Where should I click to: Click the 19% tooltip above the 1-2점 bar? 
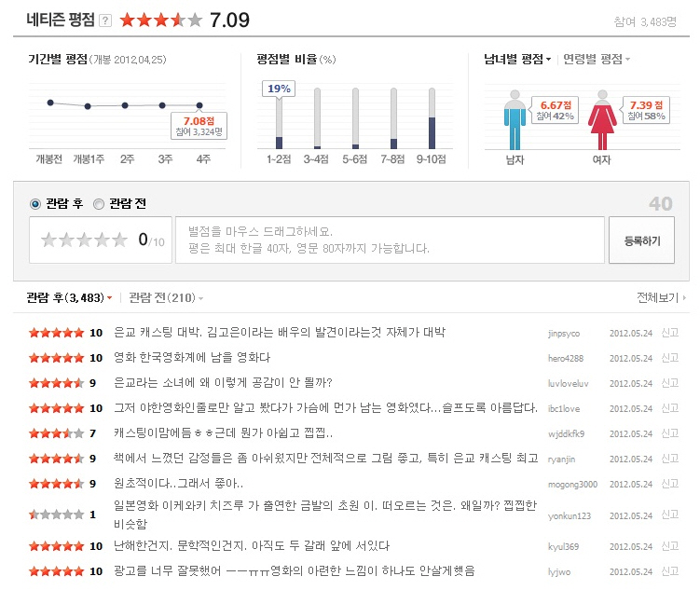click(279, 89)
